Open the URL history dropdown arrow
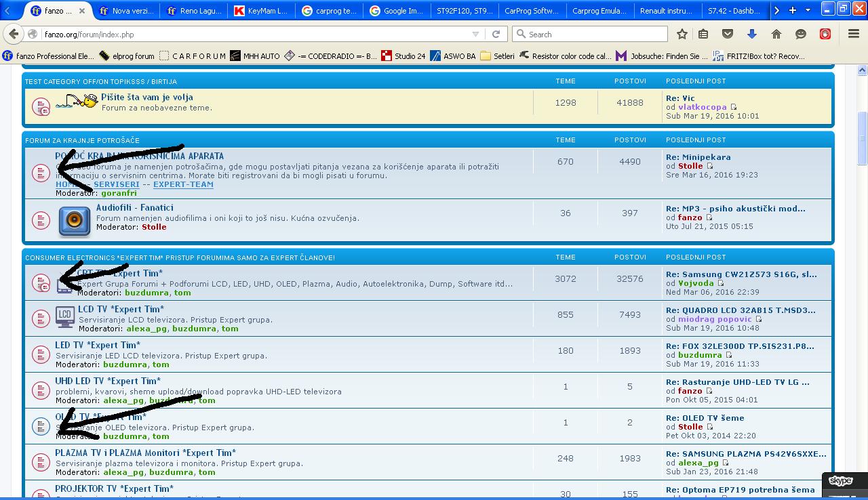Screen dimensions: 868x500 475,34
